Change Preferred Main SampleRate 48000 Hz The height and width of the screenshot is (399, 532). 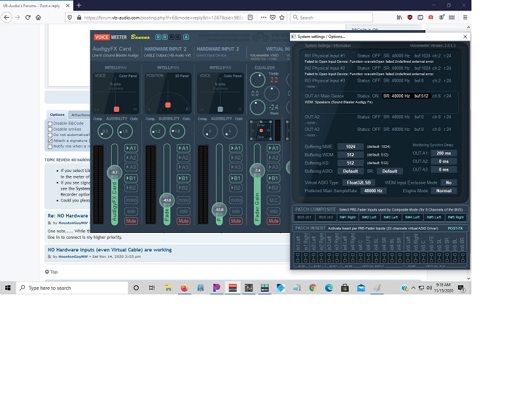374,191
